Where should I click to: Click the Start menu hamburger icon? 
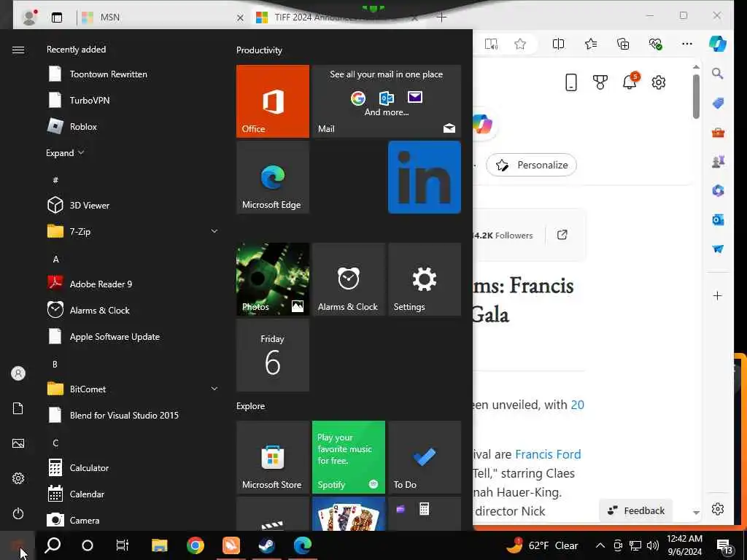click(18, 50)
